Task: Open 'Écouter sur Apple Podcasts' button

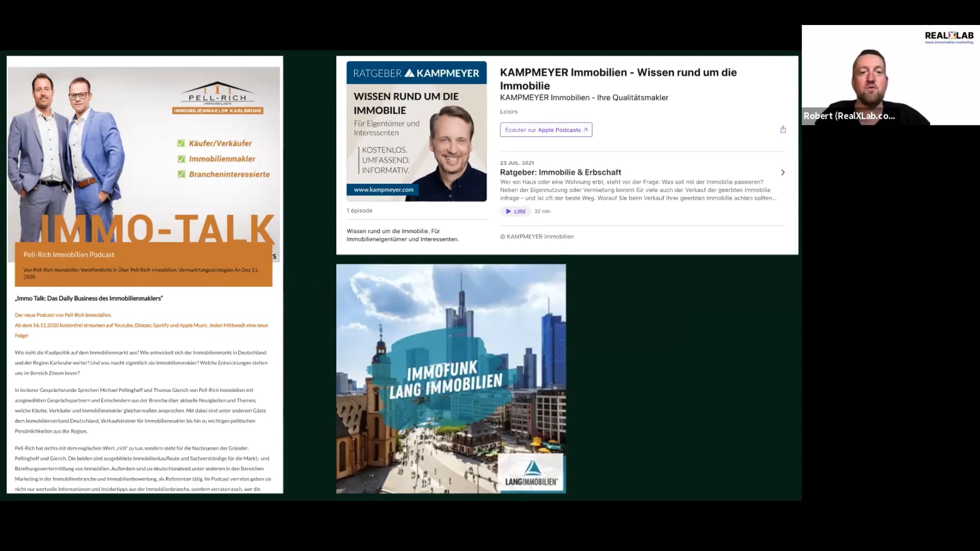Action: point(546,130)
